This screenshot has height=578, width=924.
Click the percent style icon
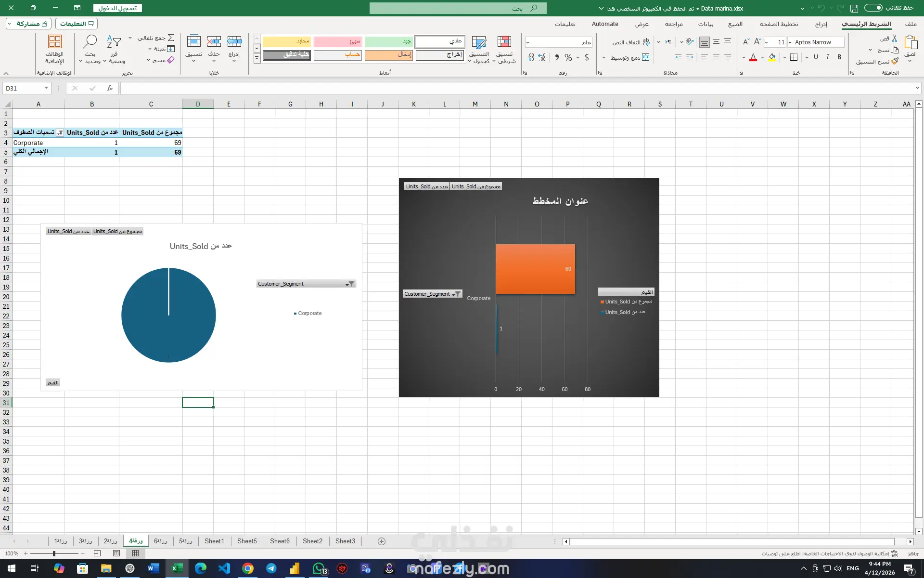(568, 57)
